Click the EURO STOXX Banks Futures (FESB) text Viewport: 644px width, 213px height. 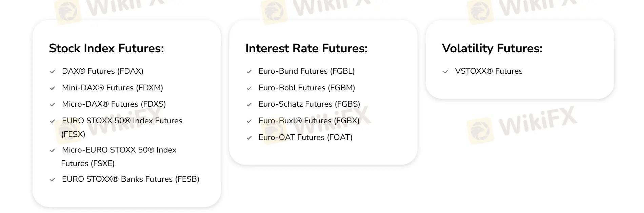pyautogui.click(x=130, y=179)
